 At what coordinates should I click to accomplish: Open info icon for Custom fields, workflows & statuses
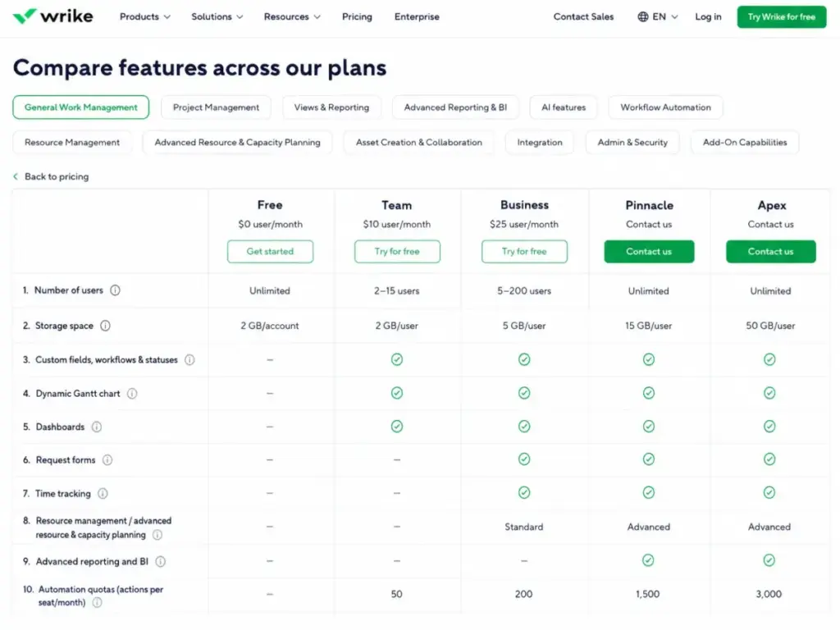tap(189, 359)
